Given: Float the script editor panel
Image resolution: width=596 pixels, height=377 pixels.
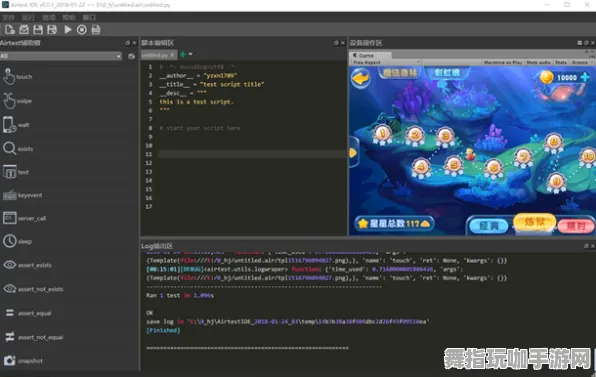Looking at the screenshot, I should 336,43.
